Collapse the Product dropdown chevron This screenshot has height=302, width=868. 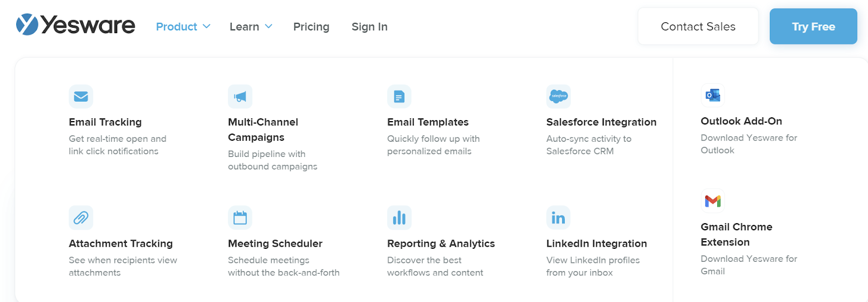pyautogui.click(x=207, y=26)
